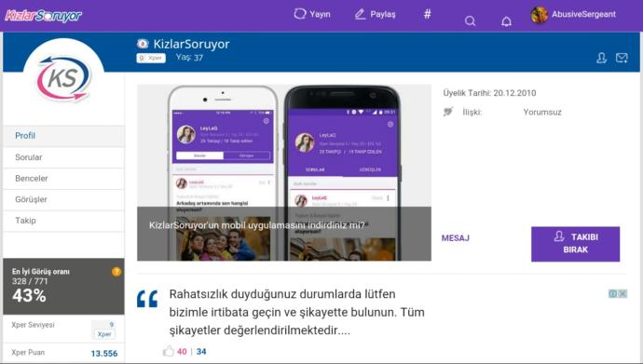Viewport: 643px width, 364px height.
Task: Like the quote with the thumbs-up icon
Action: 168,351
